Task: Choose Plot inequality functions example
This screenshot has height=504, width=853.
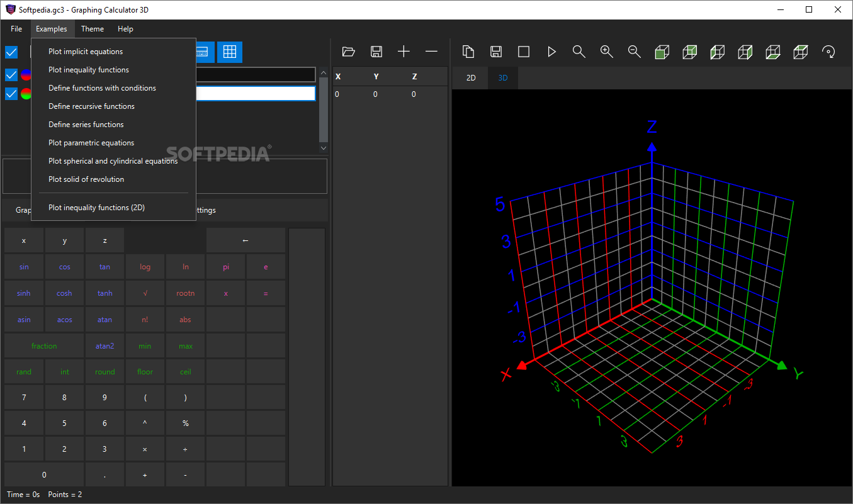Action: [113, 70]
